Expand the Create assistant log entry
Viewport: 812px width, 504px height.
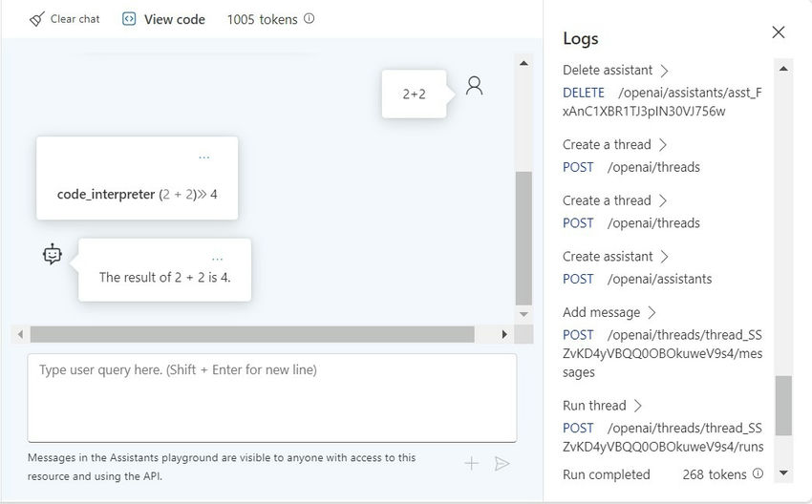pos(665,257)
